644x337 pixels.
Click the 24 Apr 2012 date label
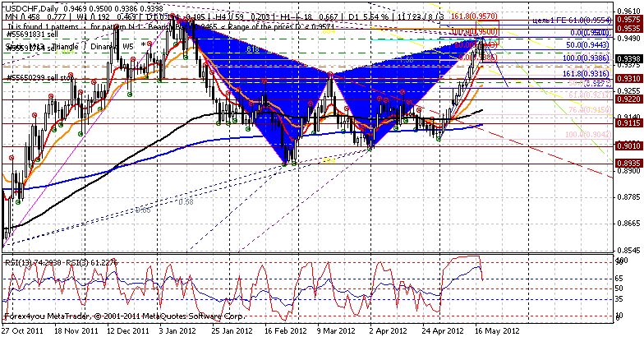[x=442, y=330]
